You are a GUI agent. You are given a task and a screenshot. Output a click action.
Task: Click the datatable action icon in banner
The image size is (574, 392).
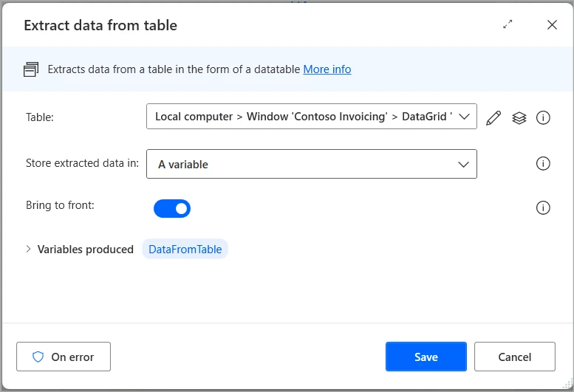31,69
